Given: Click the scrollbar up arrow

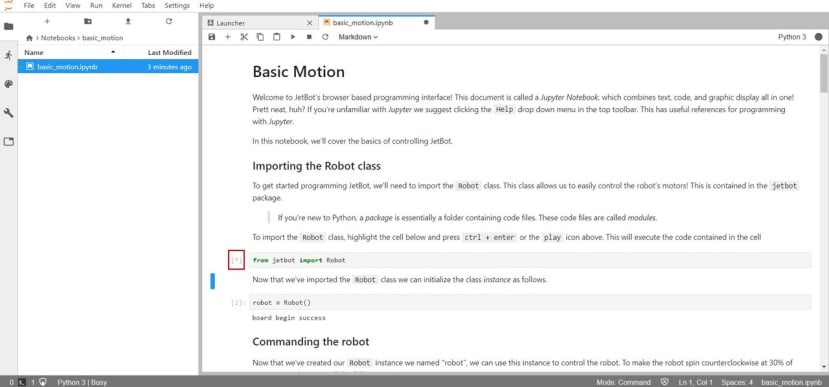Looking at the screenshot, I should click(823, 50).
